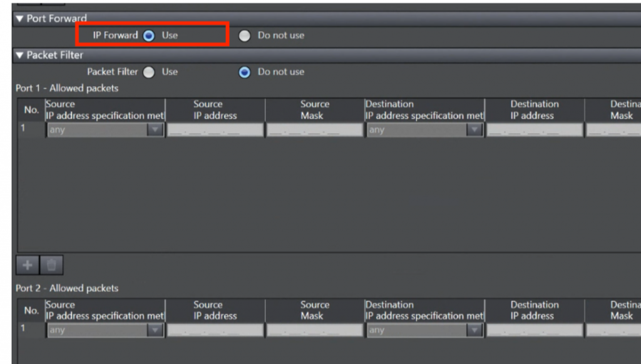Click the Port 2 Source Mask field
The height and width of the screenshot is (364, 641).
click(x=314, y=330)
